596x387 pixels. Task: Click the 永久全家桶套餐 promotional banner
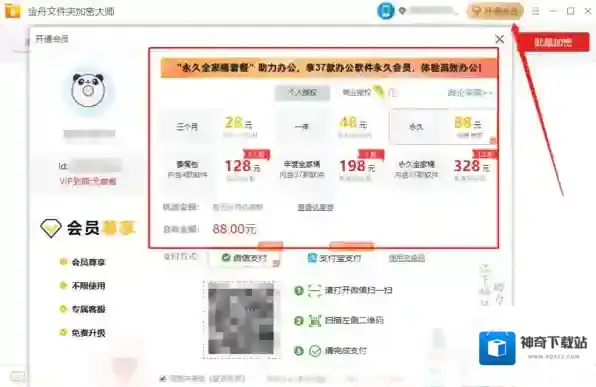[x=329, y=68]
